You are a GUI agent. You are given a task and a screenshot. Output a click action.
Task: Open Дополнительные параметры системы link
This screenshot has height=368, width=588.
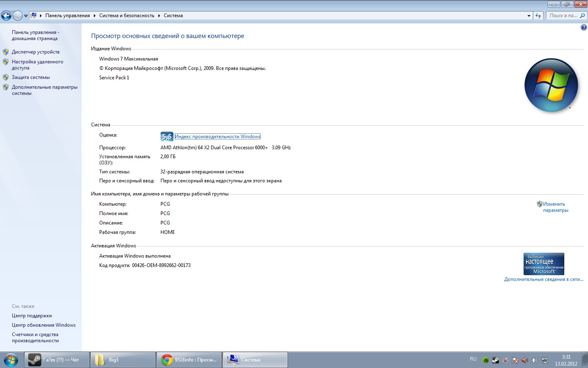(45, 90)
